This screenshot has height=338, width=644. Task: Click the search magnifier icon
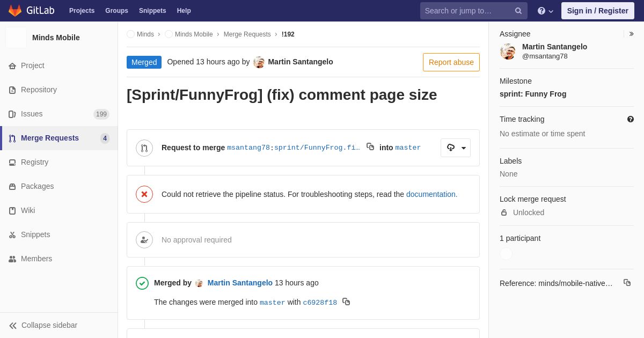click(x=518, y=11)
